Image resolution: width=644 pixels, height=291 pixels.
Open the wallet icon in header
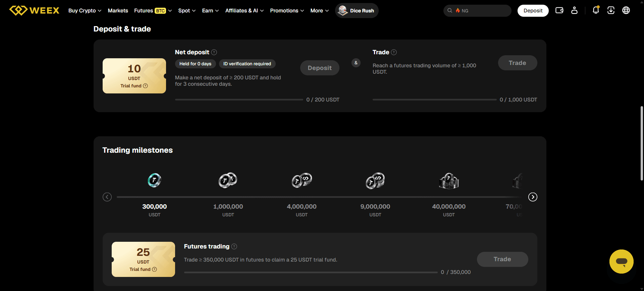click(559, 10)
